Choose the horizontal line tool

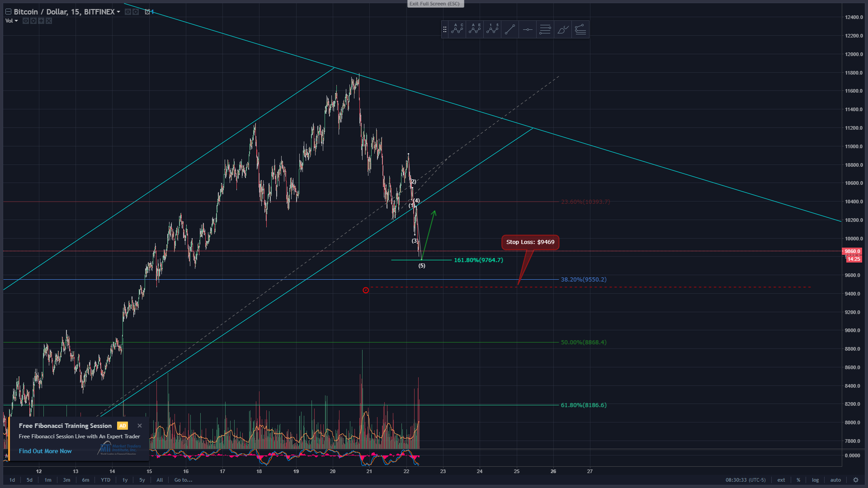[528, 29]
